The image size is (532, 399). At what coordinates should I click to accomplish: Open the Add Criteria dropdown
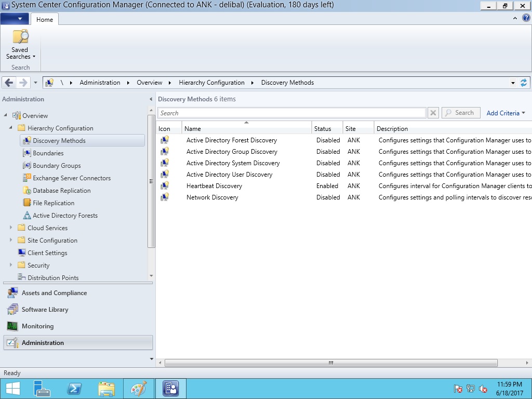(505, 113)
